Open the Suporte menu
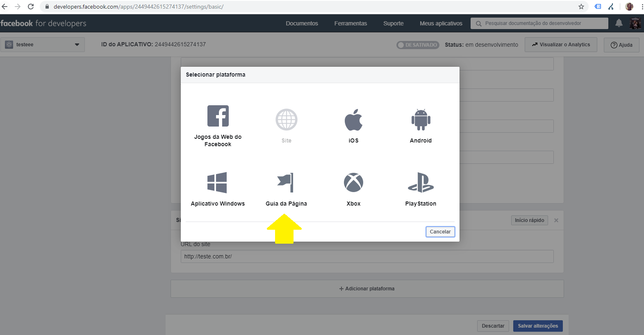The width and height of the screenshot is (644, 335). tap(394, 23)
